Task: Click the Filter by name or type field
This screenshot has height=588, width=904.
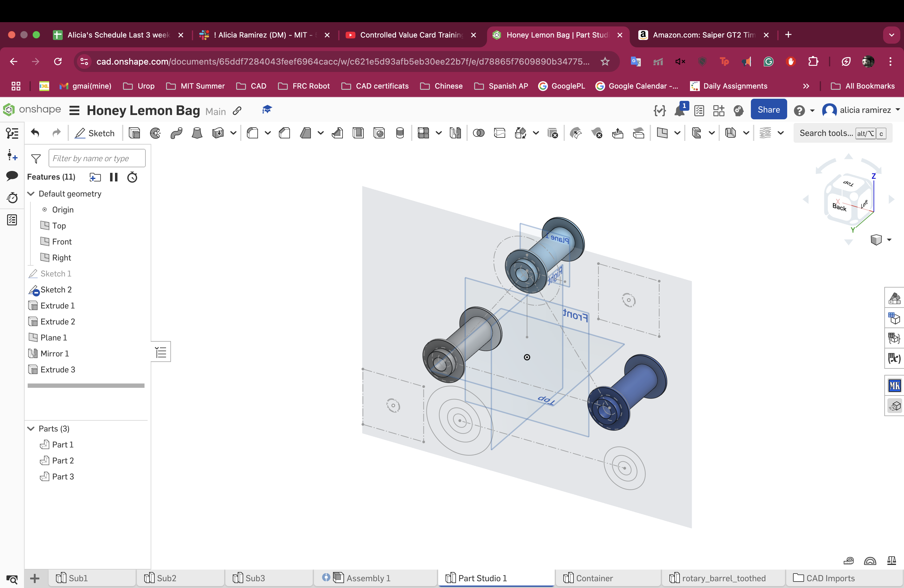Action: pyautogui.click(x=97, y=158)
